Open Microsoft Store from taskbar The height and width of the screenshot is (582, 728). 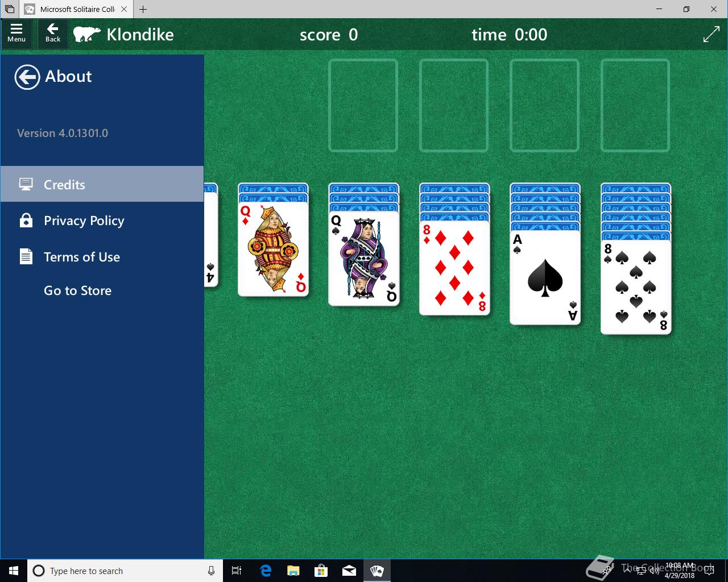click(x=321, y=571)
